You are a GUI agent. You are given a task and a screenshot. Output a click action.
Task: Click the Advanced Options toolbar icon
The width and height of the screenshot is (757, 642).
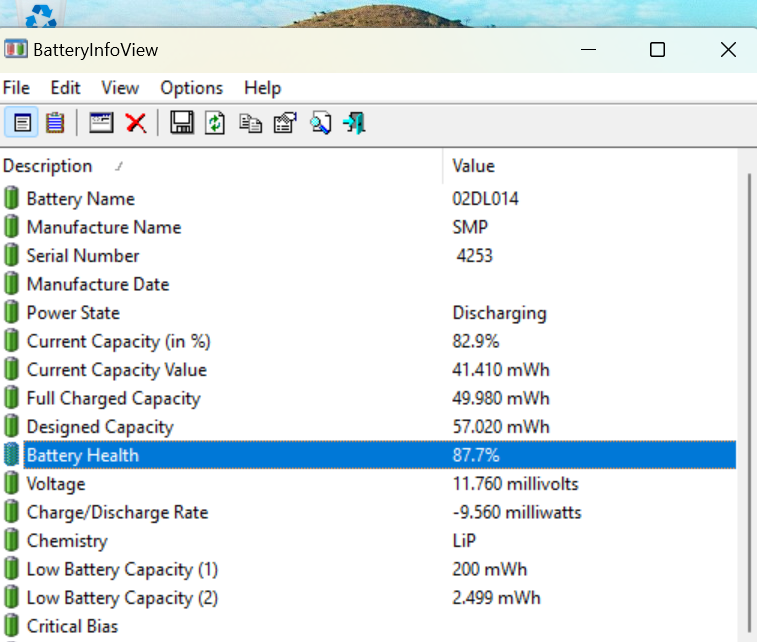pyautogui.click(x=285, y=123)
